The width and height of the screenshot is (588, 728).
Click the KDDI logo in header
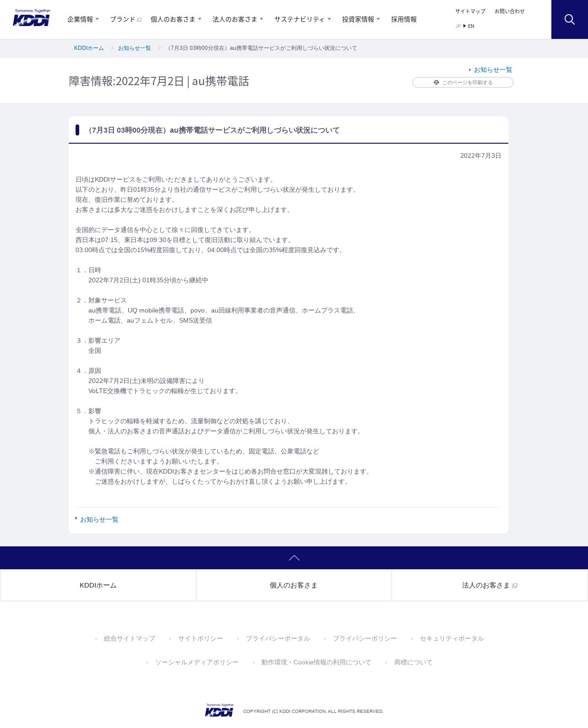tap(32, 18)
